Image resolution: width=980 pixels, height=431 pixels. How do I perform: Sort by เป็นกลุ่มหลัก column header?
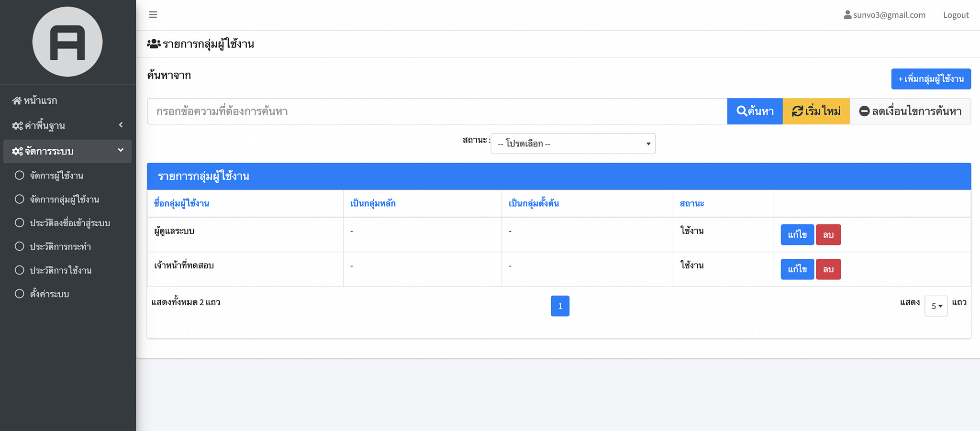[x=373, y=203]
